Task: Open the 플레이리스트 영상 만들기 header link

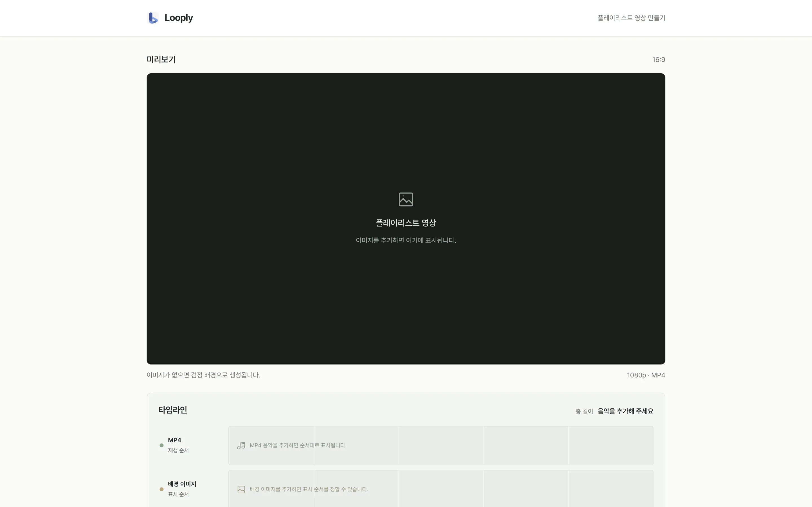Action: (631, 18)
